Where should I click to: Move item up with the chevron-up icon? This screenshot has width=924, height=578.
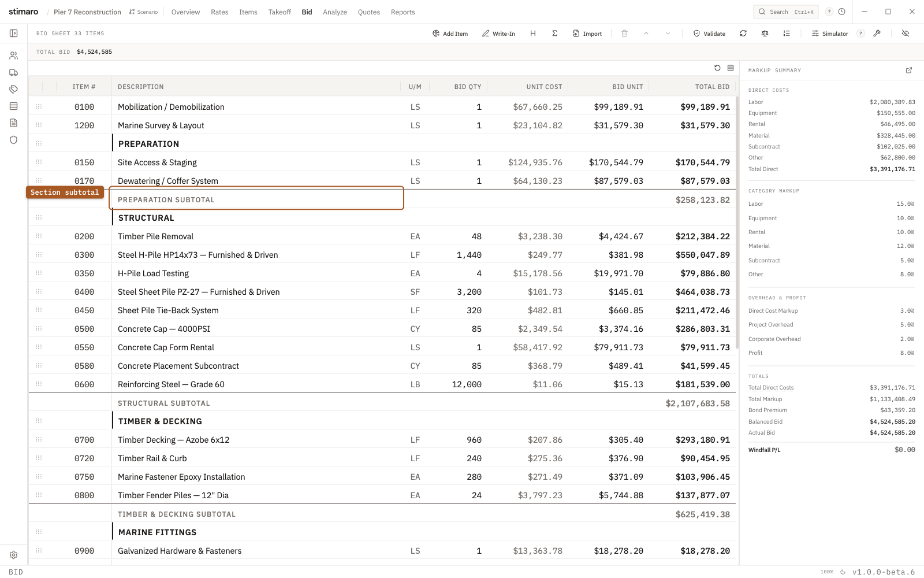click(646, 34)
